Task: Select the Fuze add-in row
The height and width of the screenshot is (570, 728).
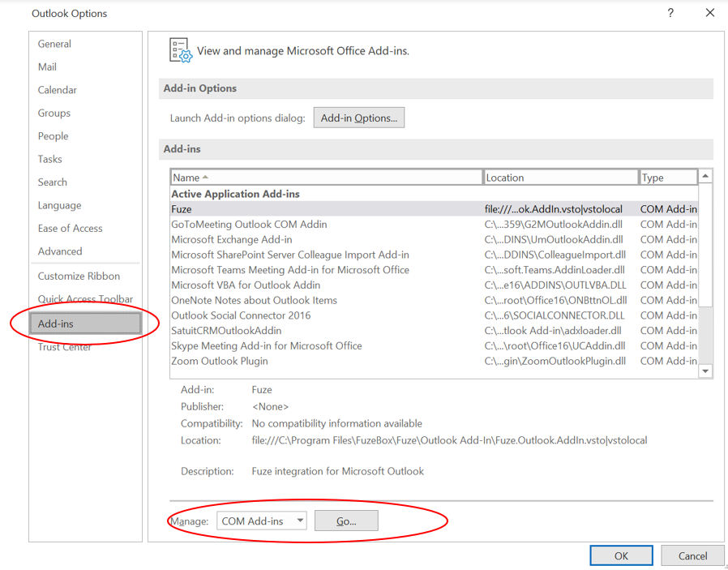Action: [x=434, y=209]
